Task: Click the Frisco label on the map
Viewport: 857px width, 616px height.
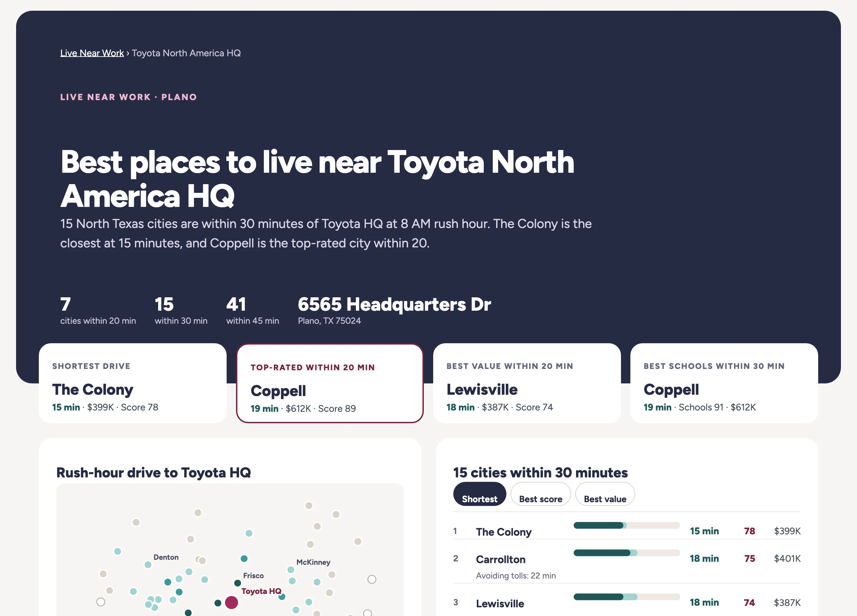Action: (253, 575)
